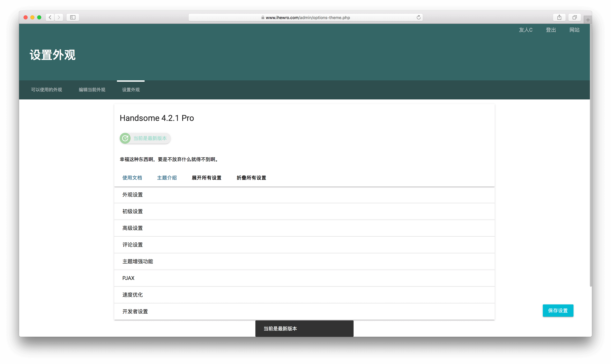Image resolution: width=611 pixels, height=364 pixels.
Task: Click the 设置外观 page heading
Action: 53,55
